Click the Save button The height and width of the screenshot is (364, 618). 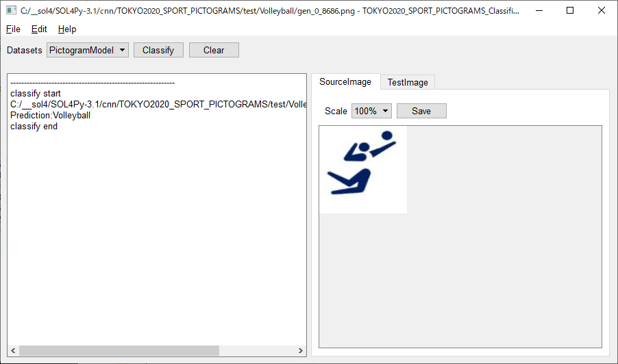(421, 111)
